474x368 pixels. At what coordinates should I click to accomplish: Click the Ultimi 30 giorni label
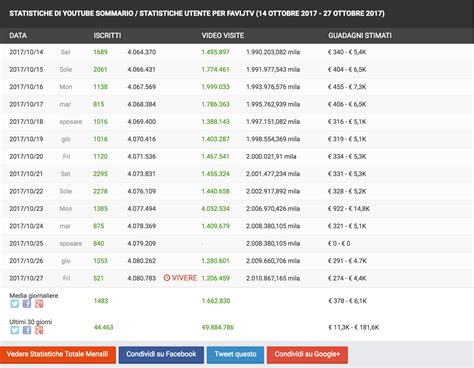(31, 322)
